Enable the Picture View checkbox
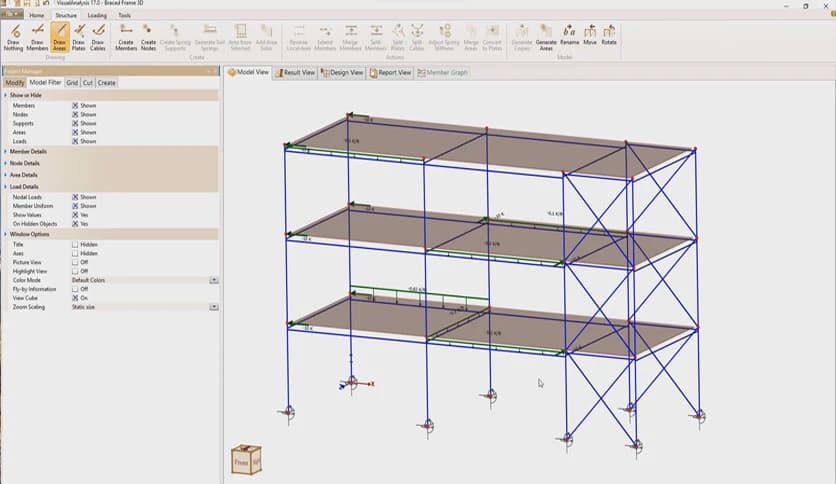This screenshot has height=484, width=836. [x=75, y=262]
